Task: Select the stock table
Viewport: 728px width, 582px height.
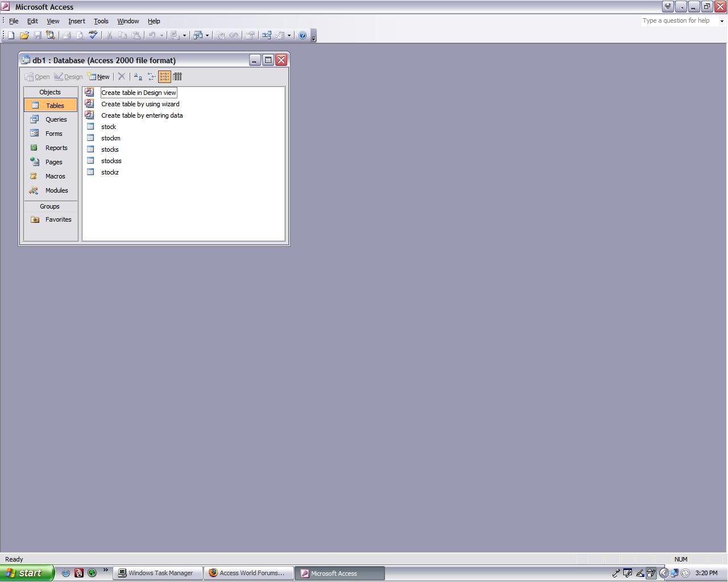Action: [x=109, y=127]
